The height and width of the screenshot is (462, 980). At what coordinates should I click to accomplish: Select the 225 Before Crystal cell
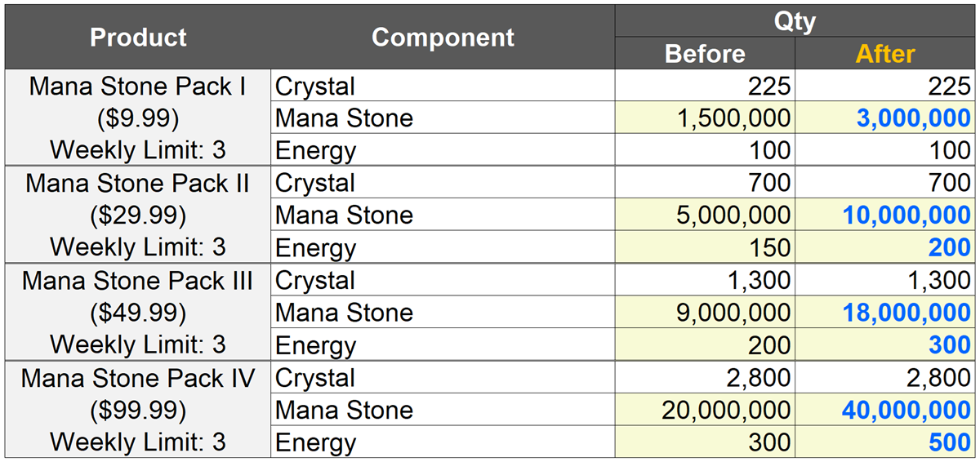pos(705,86)
